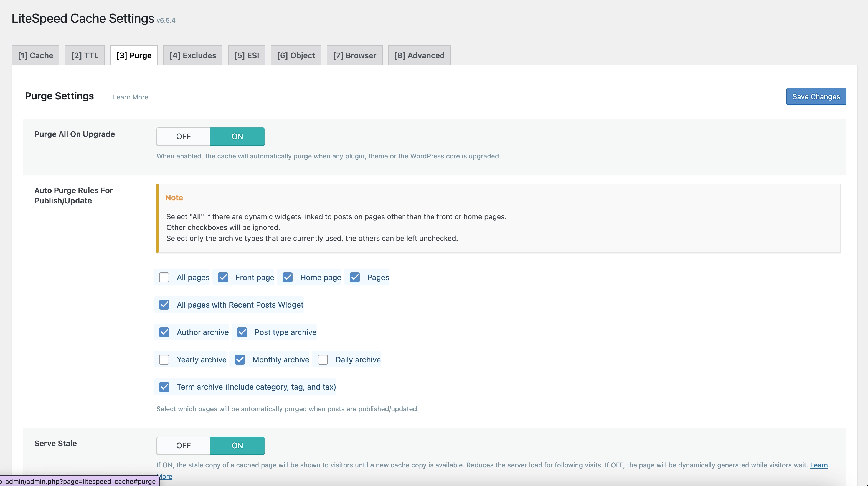This screenshot has height=486, width=868.
Task: Switch to the [2] TTL tab
Action: pyautogui.click(x=85, y=55)
